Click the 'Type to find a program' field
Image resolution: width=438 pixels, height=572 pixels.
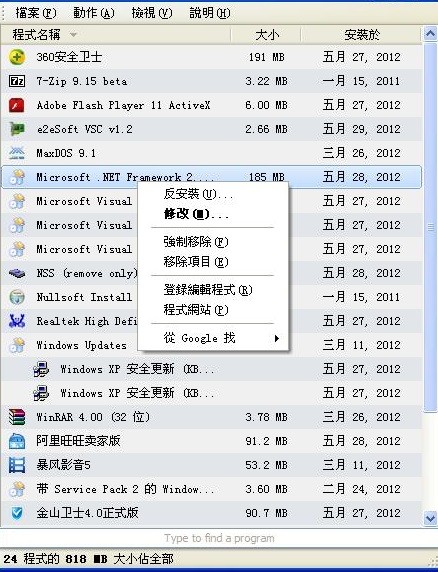pos(219,538)
